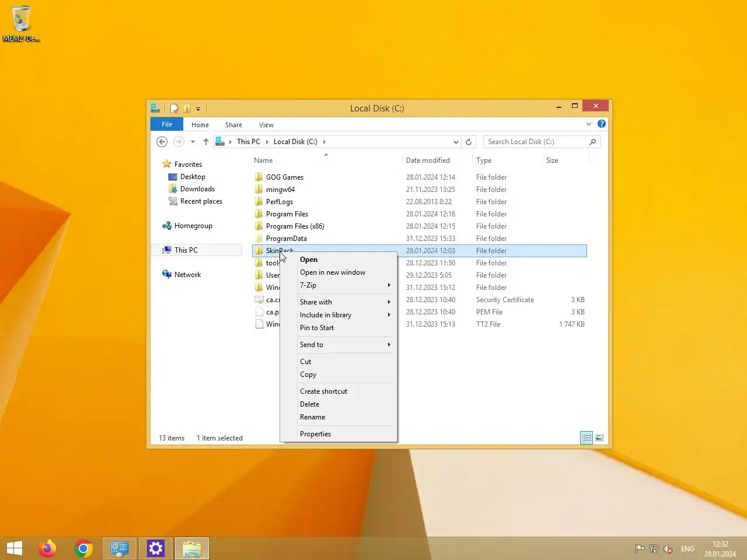This screenshot has width=747, height=560.
Task: Expand the arrow after Local Disk (C:) breadcrumb
Action: [324, 142]
